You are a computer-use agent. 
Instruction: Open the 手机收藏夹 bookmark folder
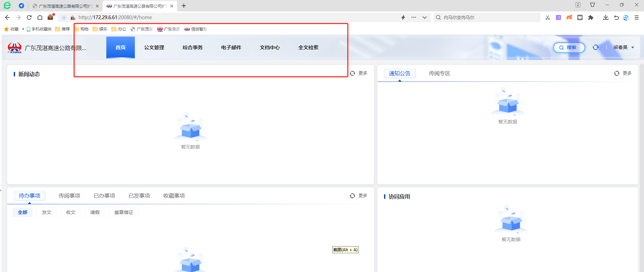(39, 29)
